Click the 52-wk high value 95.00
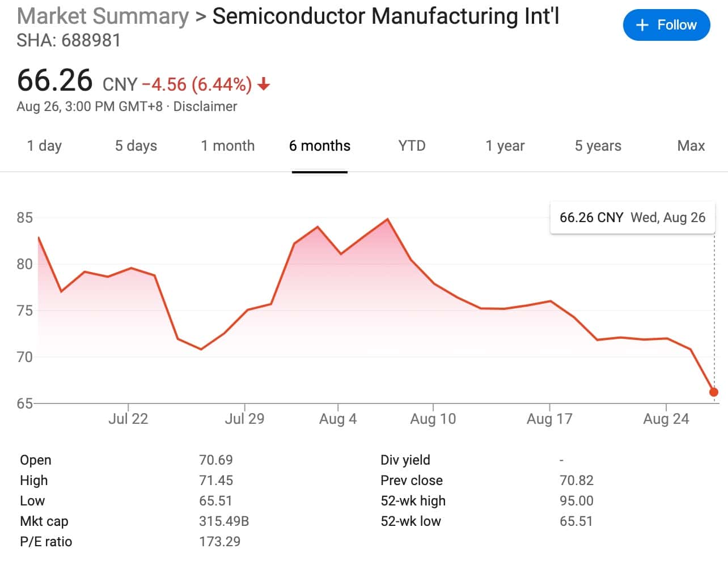Screen dimensions: 728x561 click(x=576, y=500)
